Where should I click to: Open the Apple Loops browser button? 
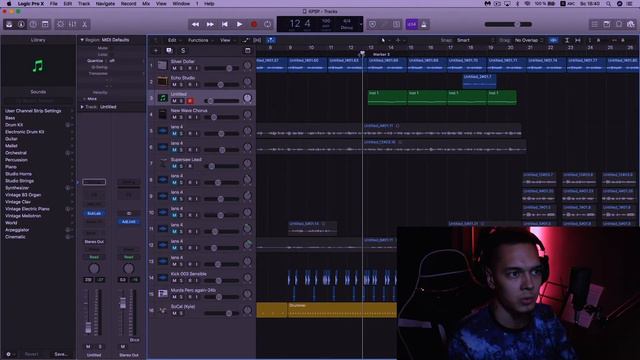[x=619, y=24]
